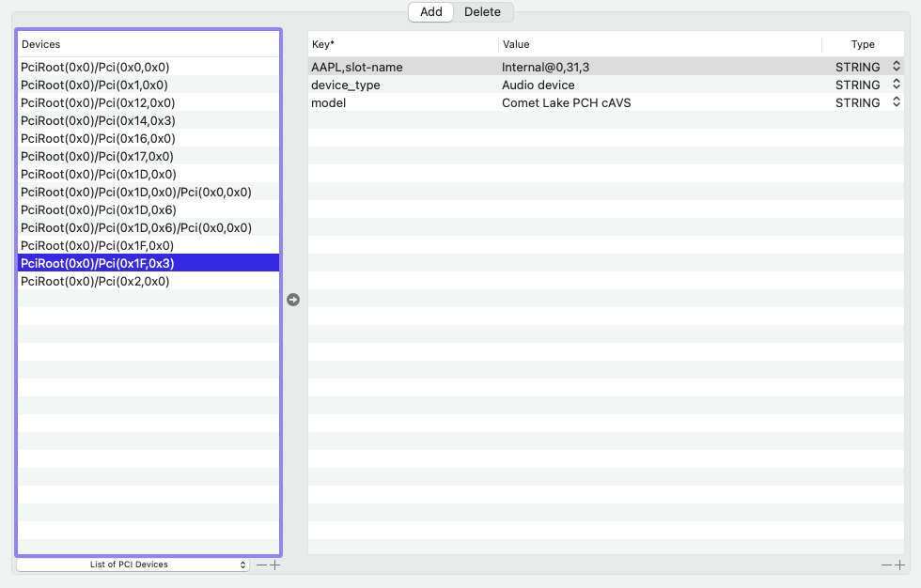Screen dimensions: 921x588
Task: Choose PciRoot(0x0)/Pci(0x14,0x3) in Devices list
Action: [98, 120]
